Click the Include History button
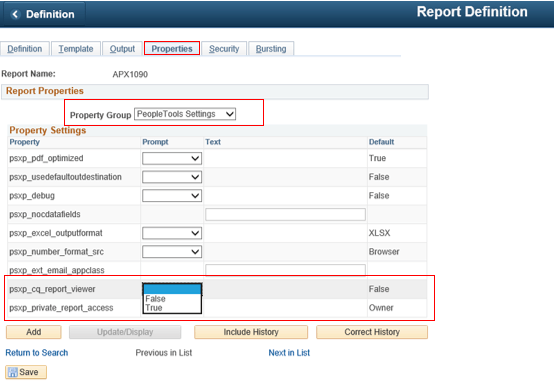The width and height of the screenshot is (554, 385). pyautogui.click(x=251, y=332)
